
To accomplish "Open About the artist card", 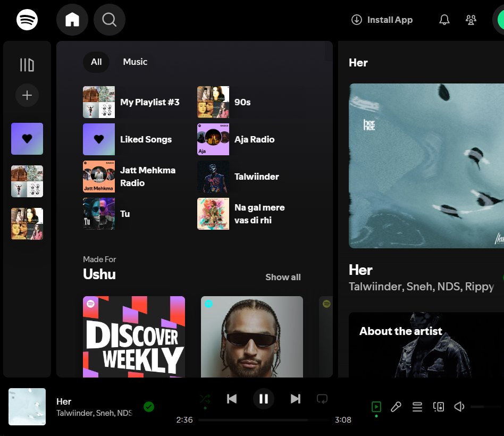I will (x=426, y=345).
